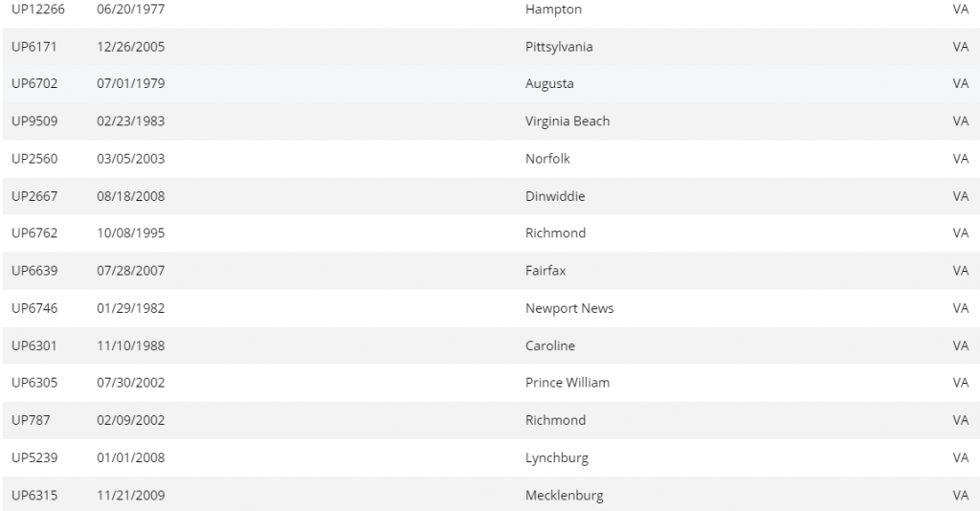Open case UP6762
980x511 pixels.
34,233
